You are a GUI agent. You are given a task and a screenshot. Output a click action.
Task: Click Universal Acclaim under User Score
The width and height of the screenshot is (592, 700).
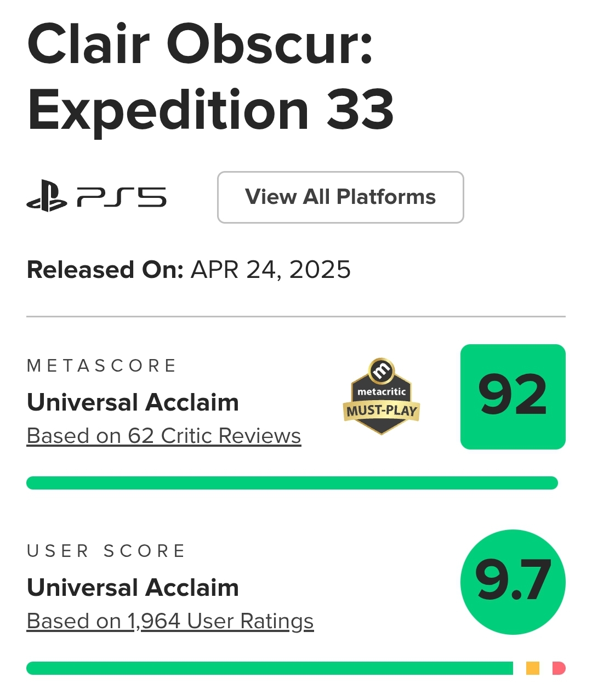[133, 588]
